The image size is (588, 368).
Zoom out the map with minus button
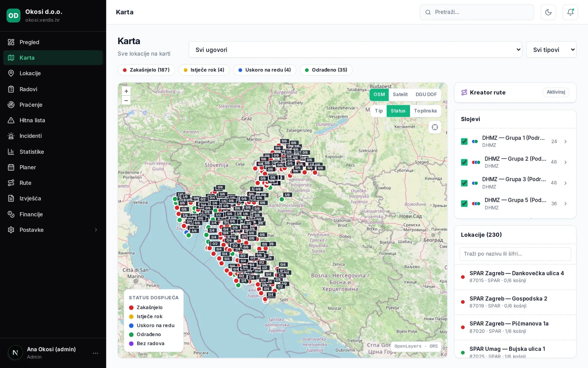click(x=126, y=100)
